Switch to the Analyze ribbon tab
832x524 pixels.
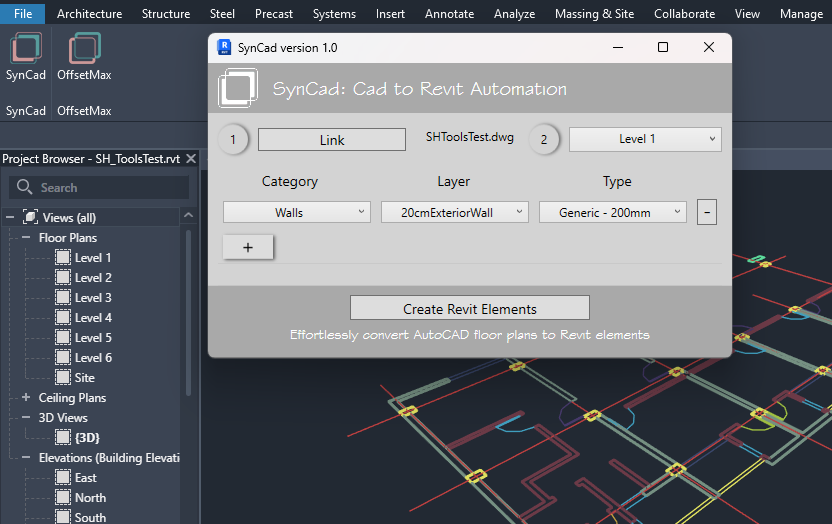[514, 14]
